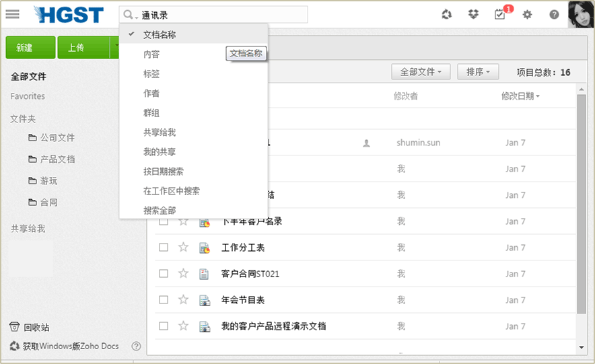
Task: Select 按日期搜索 search option
Action: [163, 172]
